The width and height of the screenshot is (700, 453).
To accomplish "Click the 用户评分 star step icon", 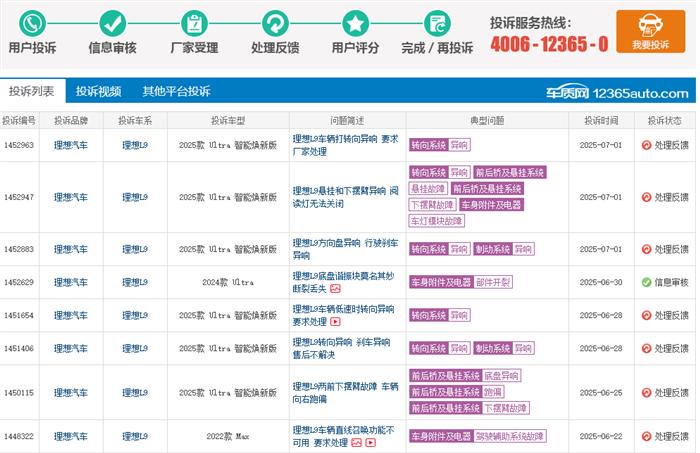I will click(x=355, y=24).
